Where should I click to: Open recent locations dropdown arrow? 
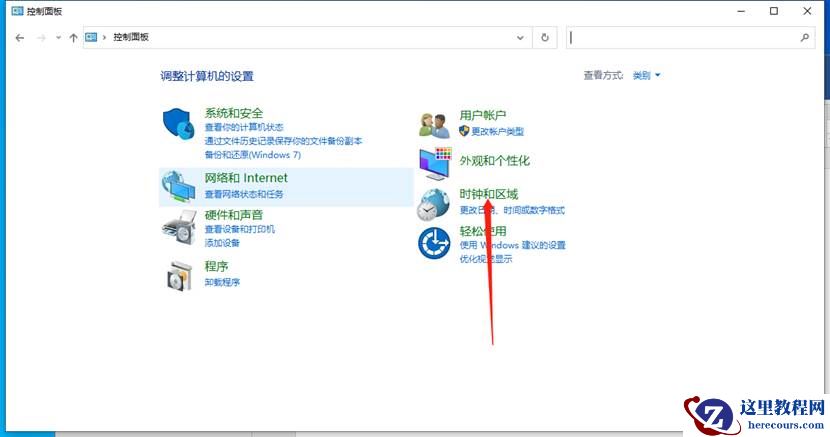click(58, 38)
